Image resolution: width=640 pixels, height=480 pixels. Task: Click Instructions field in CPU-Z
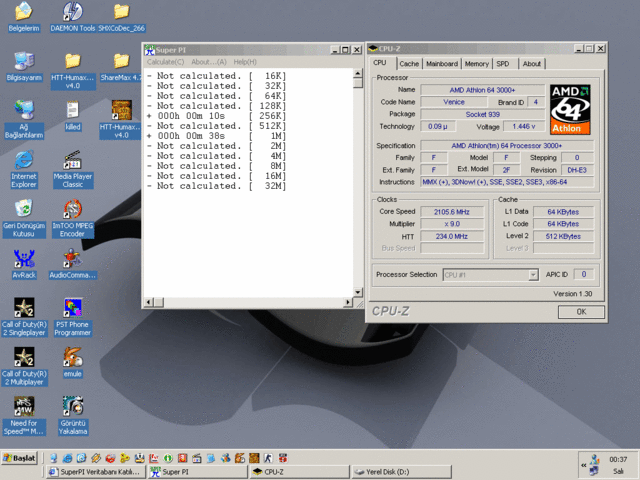507,182
